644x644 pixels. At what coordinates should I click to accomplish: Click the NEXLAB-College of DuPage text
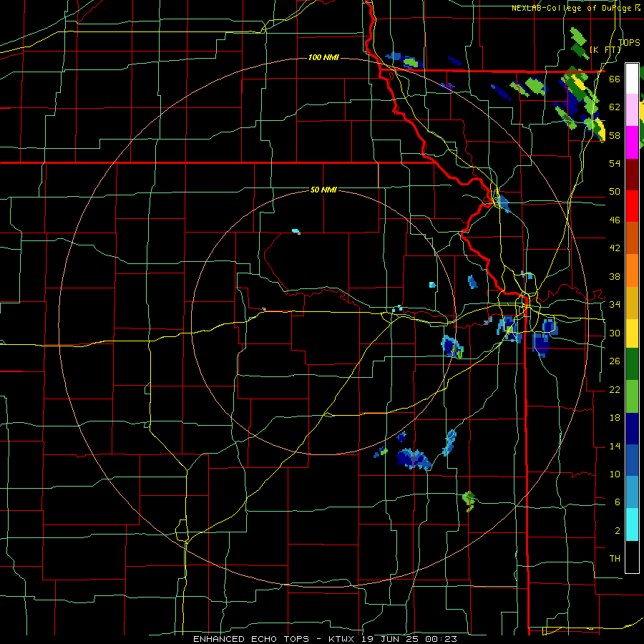(x=572, y=8)
